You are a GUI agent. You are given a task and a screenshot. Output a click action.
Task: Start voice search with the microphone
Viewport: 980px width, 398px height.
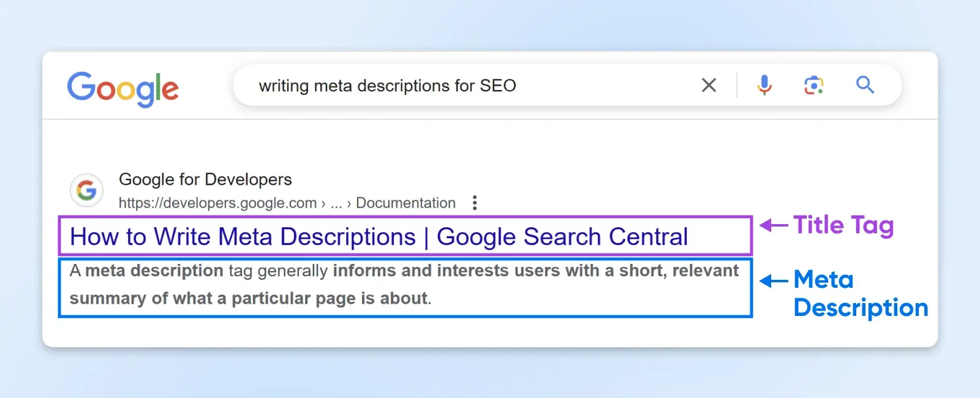coord(764,85)
